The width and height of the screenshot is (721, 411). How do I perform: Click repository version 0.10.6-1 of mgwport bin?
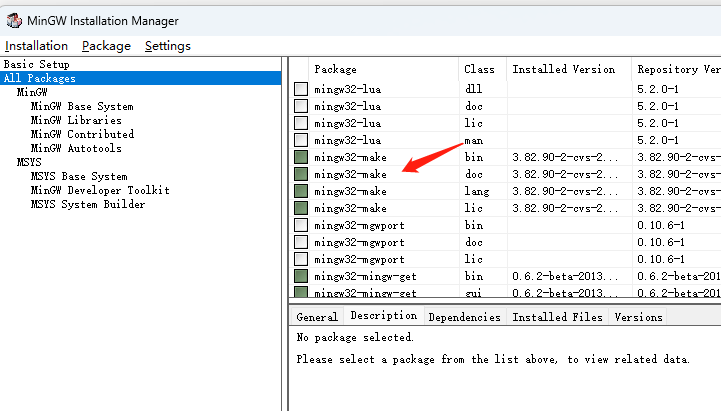tap(661, 225)
